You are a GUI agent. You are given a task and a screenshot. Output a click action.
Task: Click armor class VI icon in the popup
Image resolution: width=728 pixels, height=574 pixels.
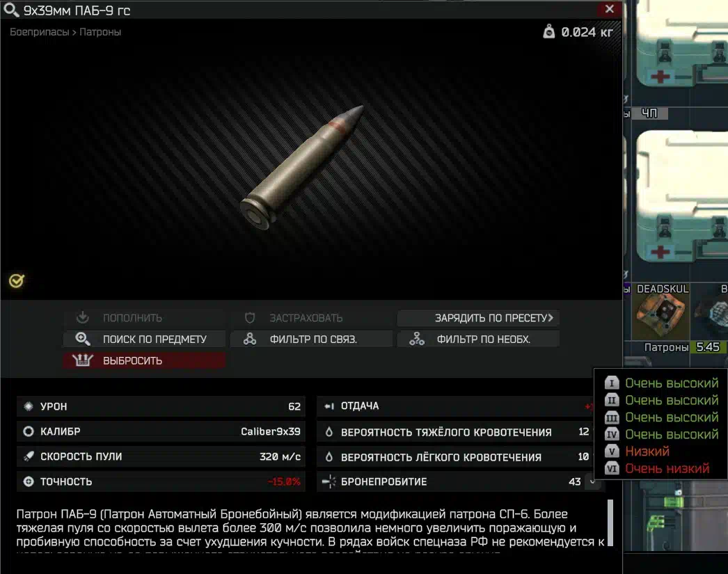(x=612, y=468)
